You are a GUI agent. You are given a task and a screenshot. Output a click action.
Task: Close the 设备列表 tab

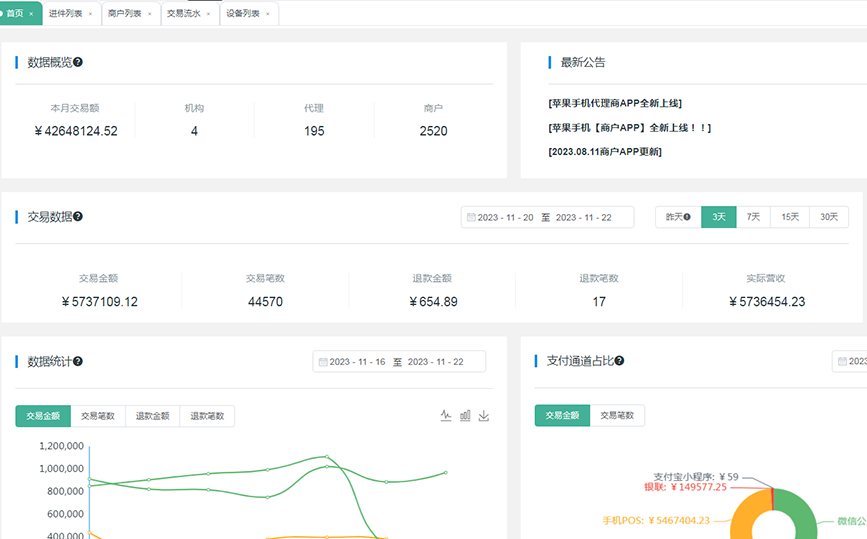coord(268,14)
